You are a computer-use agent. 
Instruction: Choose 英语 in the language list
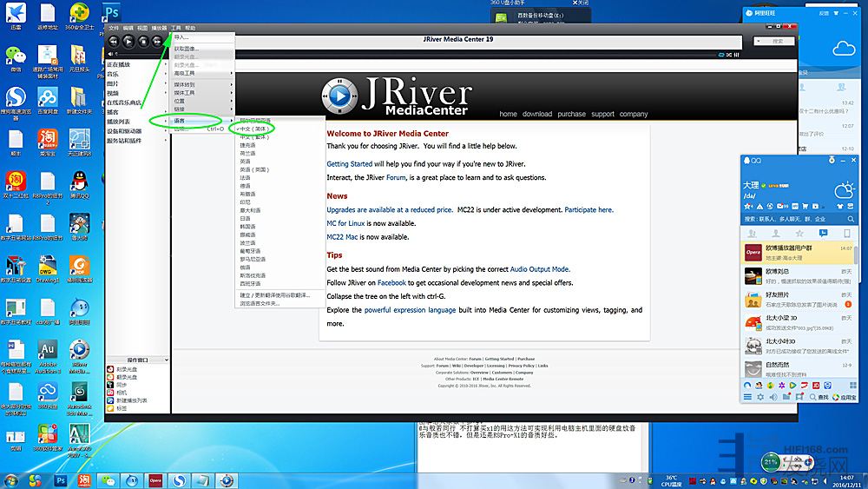point(245,161)
